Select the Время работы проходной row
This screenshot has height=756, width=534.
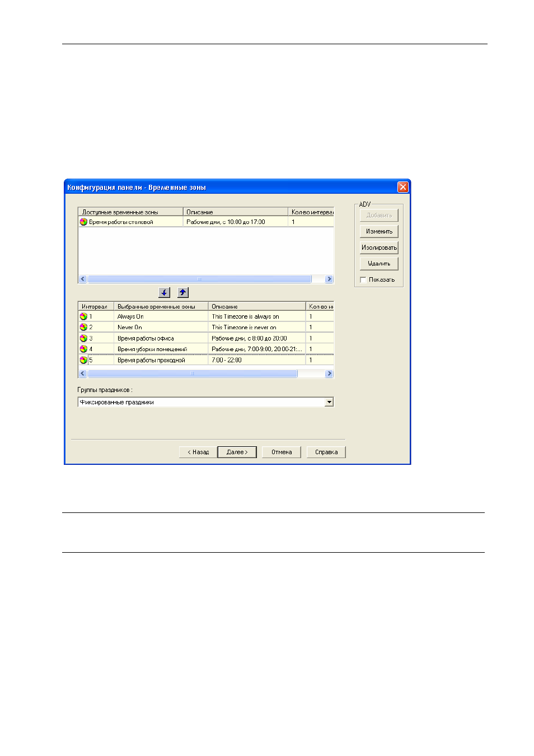tap(206, 360)
